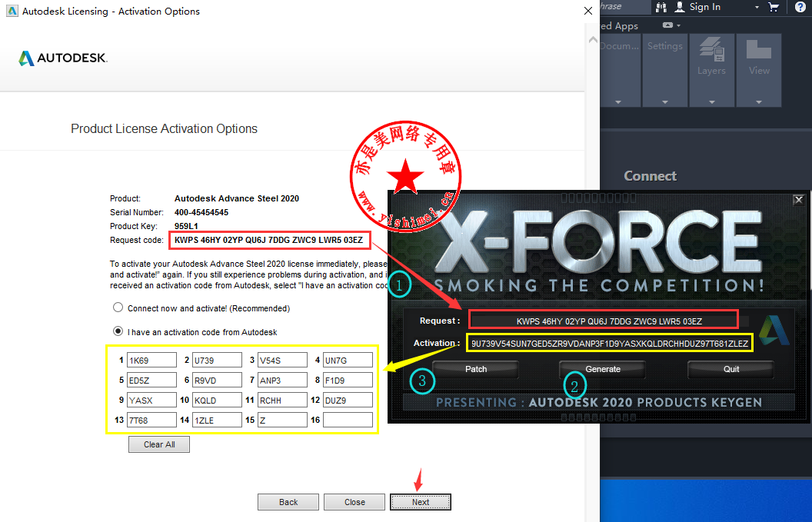The height and width of the screenshot is (522, 812).
Task: Focus activation code box 7 containing ANP3
Action: point(282,380)
